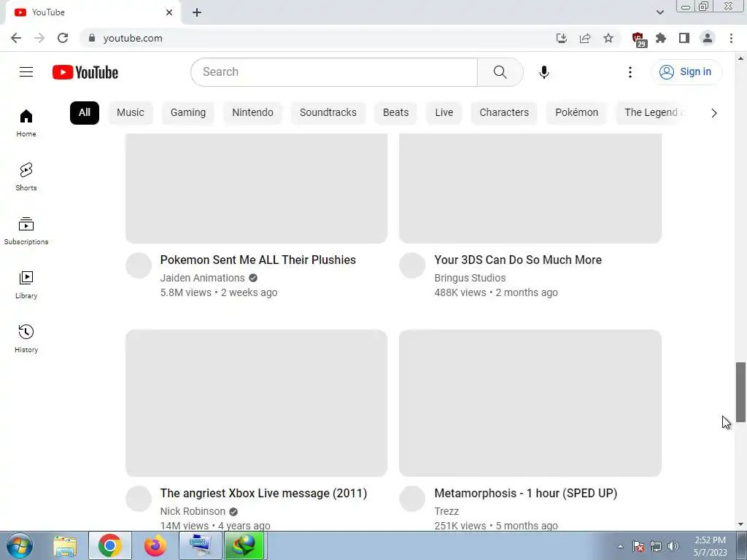Open The angriest Xbox Live message (2011)
This screenshot has width=747, height=560.
pyautogui.click(x=263, y=494)
